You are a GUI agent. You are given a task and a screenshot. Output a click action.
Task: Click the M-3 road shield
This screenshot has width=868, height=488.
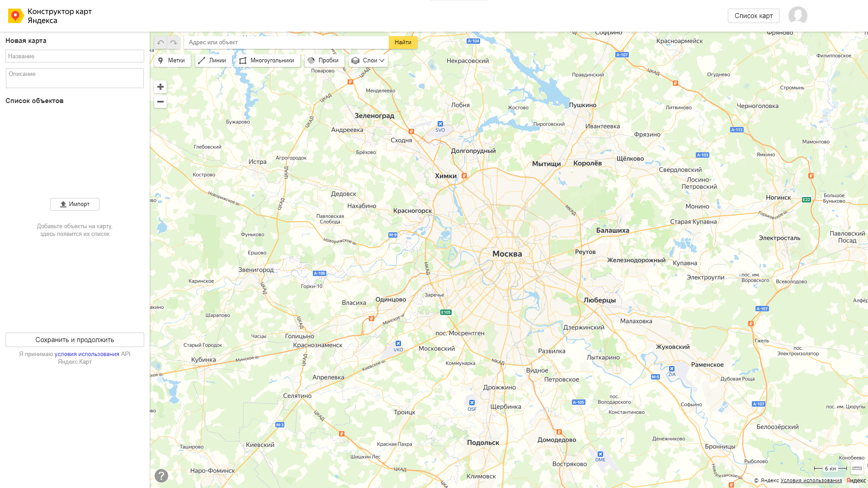(x=280, y=425)
